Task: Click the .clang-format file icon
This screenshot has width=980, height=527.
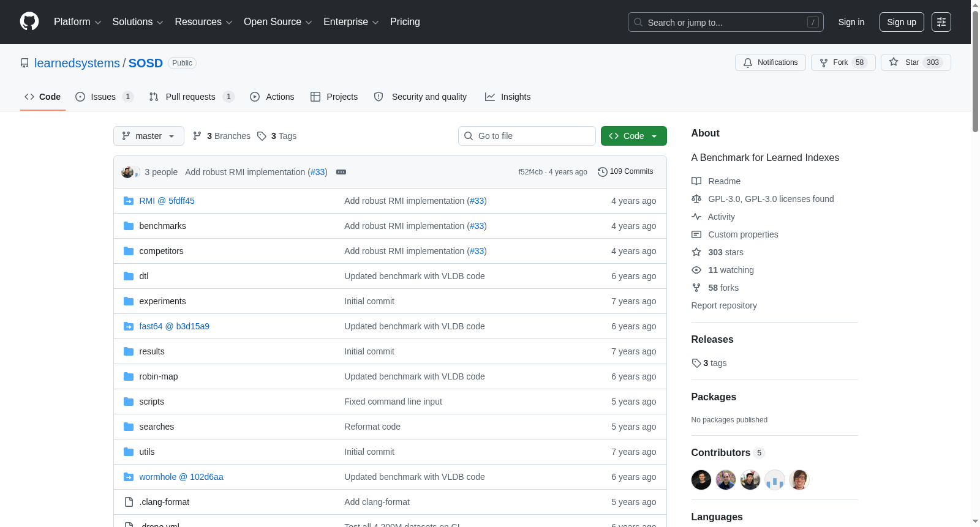Action: 129,502
